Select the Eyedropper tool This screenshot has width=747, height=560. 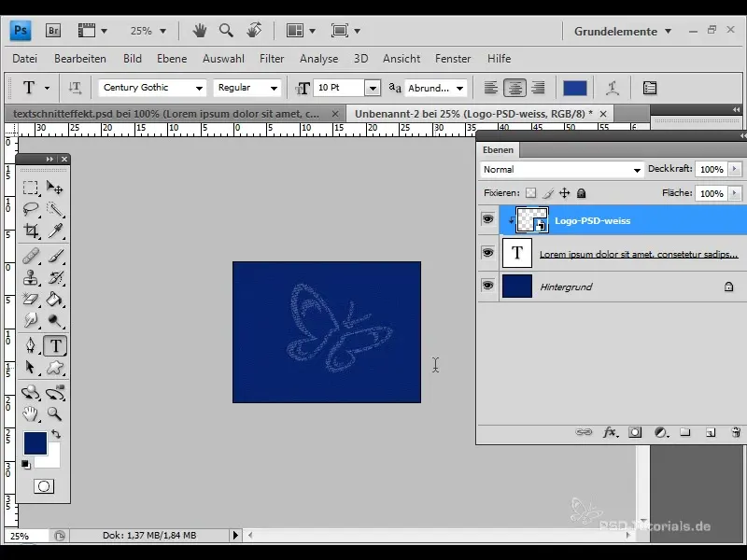pos(55,231)
